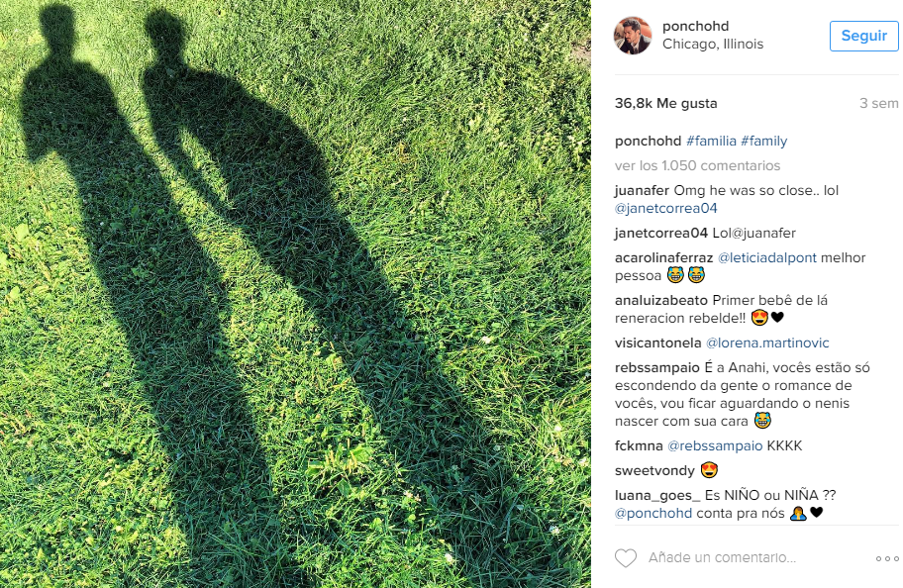Click the heart like icon

point(626,558)
